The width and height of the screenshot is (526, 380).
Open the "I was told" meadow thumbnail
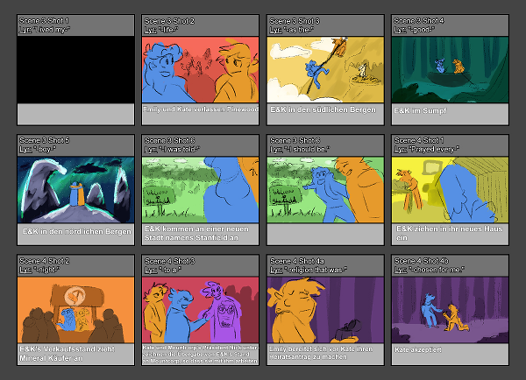coord(200,190)
